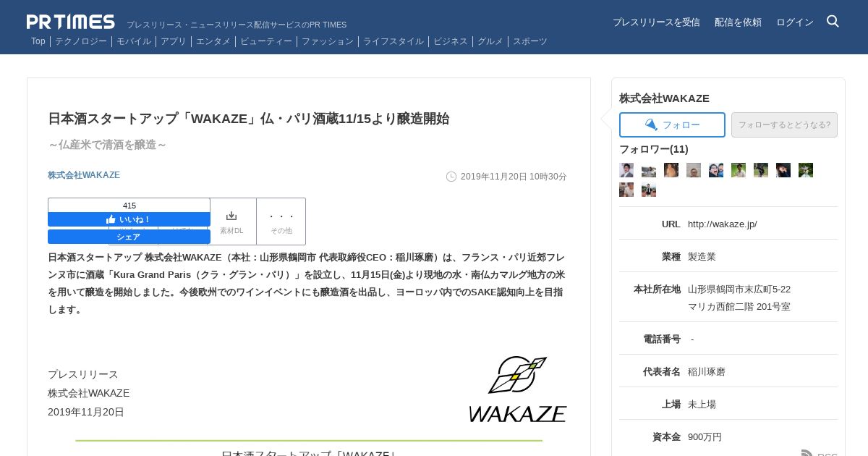Click the fourth follower avatar, man with glasses
The image size is (868, 456).
point(694,170)
